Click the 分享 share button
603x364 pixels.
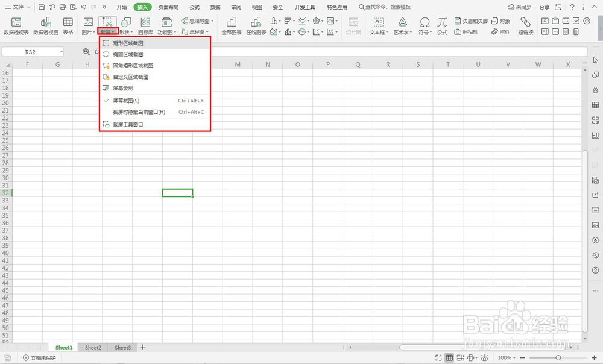544,7
